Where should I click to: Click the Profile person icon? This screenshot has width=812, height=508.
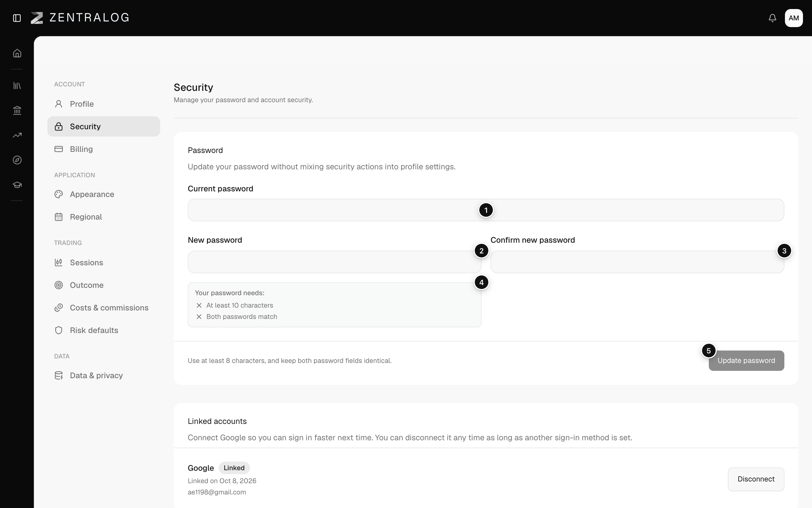tap(59, 104)
